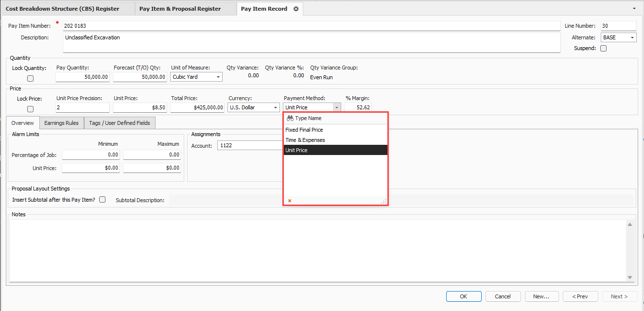Close the Pay Item Record tab
Screen dimensions: 644x311
point(296,9)
